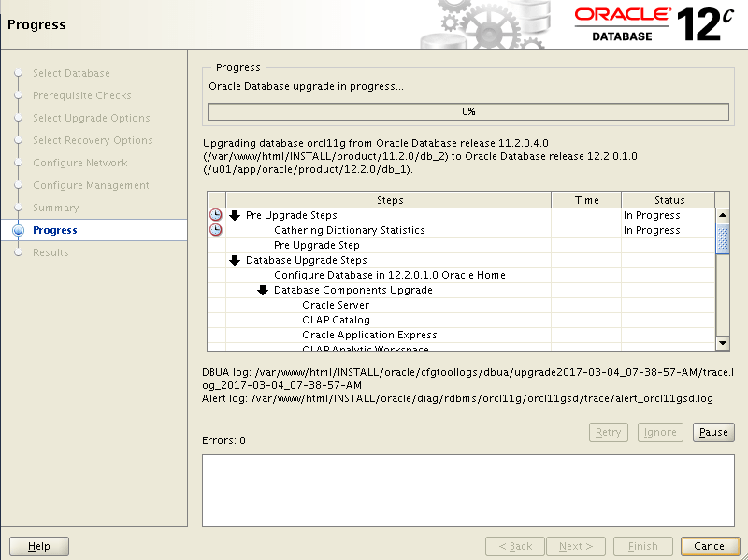Click the Time column header
This screenshot has width=748, height=560.
pos(586,200)
